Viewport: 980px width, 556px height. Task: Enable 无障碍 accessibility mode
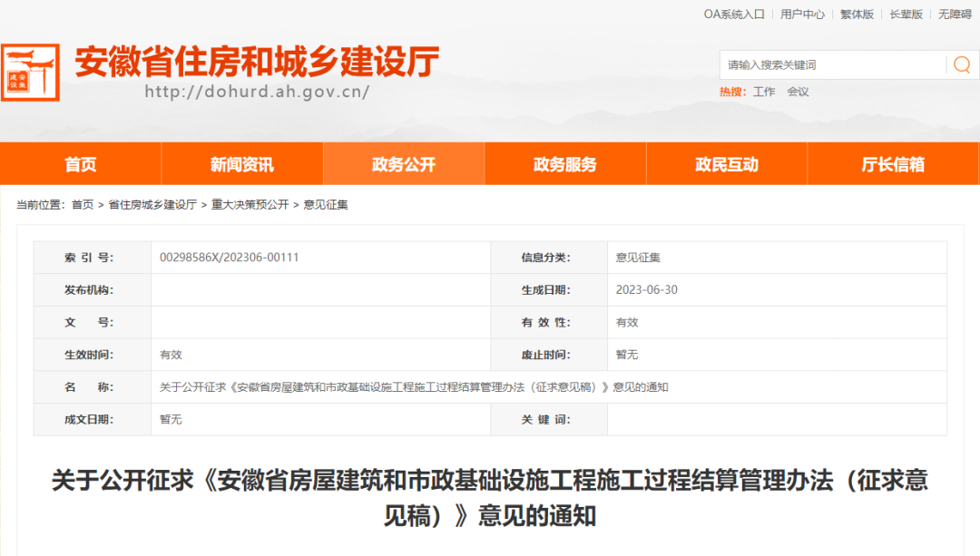952,14
